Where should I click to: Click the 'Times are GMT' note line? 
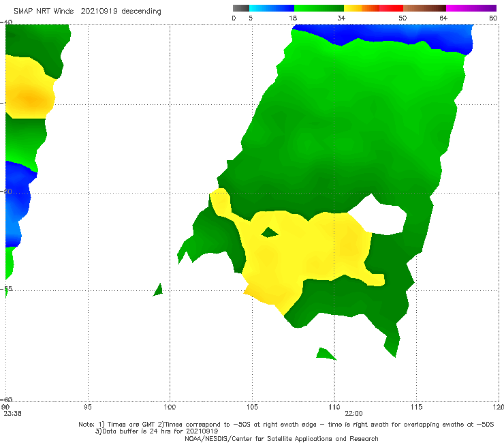coord(286,425)
